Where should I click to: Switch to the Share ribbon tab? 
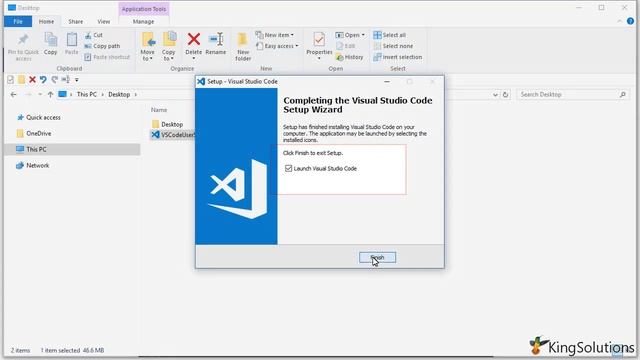click(x=76, y=22)
